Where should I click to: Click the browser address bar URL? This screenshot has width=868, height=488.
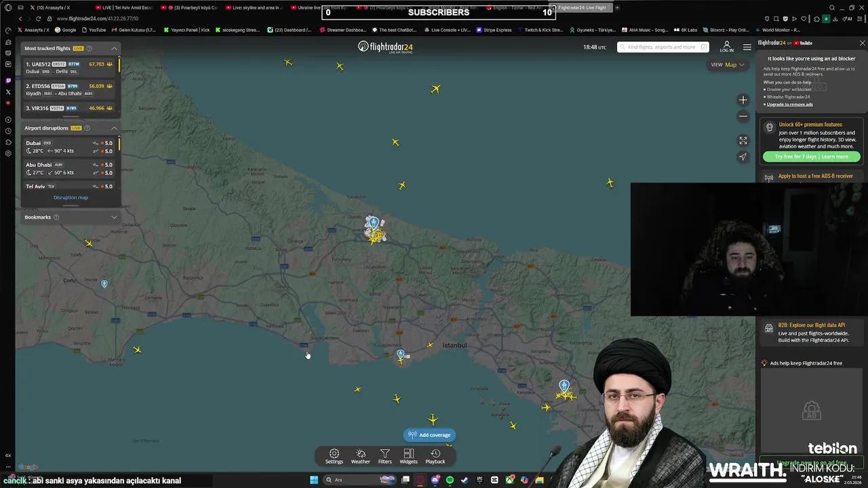click(x=97, y=18)
